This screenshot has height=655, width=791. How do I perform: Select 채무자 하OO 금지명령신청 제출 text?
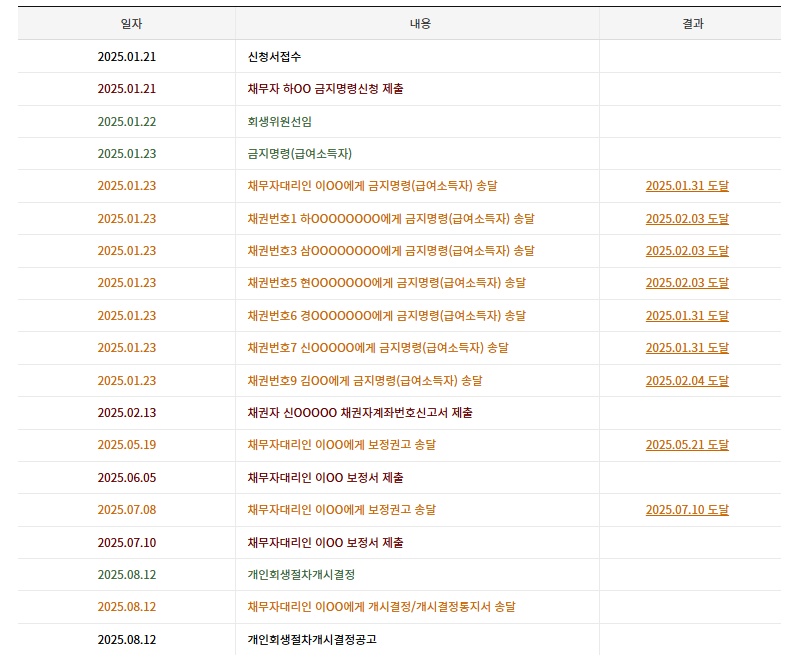point(325,89)
